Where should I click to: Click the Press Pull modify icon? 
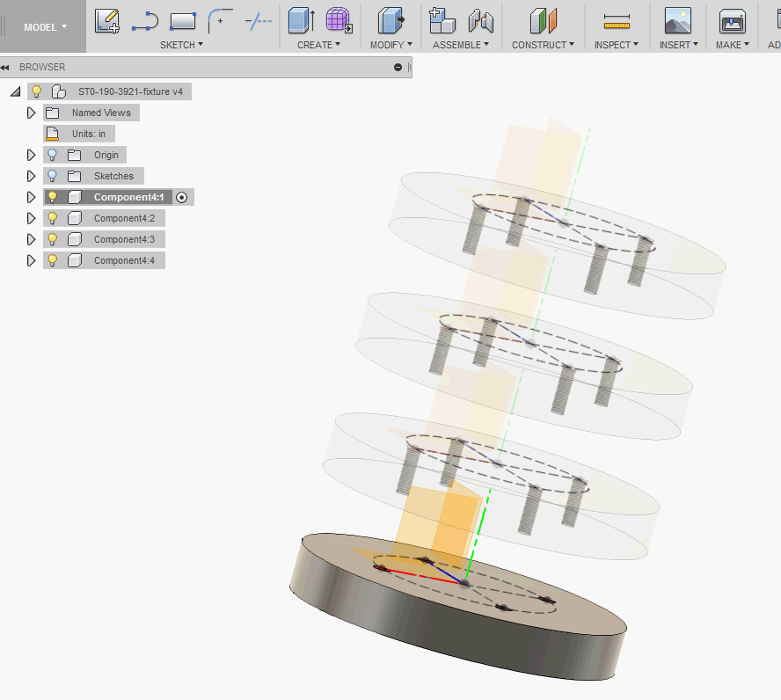[391, 21]
